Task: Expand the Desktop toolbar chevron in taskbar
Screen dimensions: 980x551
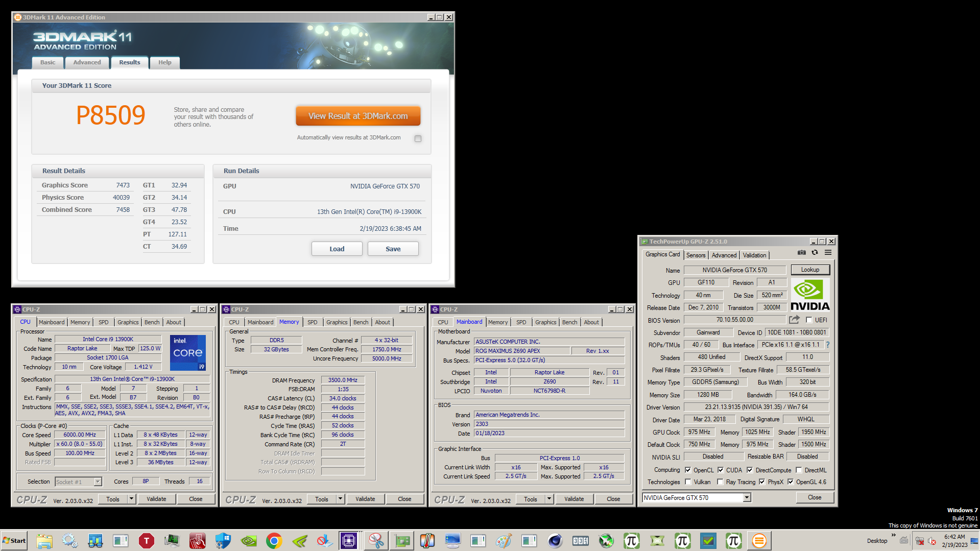Action: [x=893, y=535]
